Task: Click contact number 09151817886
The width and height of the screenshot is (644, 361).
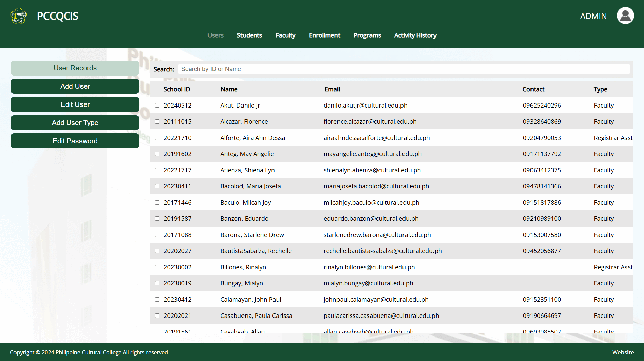Action: pos(542,203)
